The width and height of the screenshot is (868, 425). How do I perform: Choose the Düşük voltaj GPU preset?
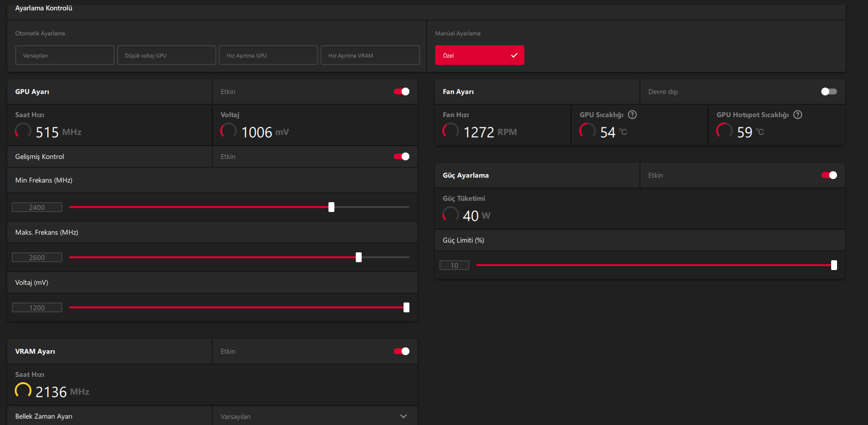pos(167,55)
